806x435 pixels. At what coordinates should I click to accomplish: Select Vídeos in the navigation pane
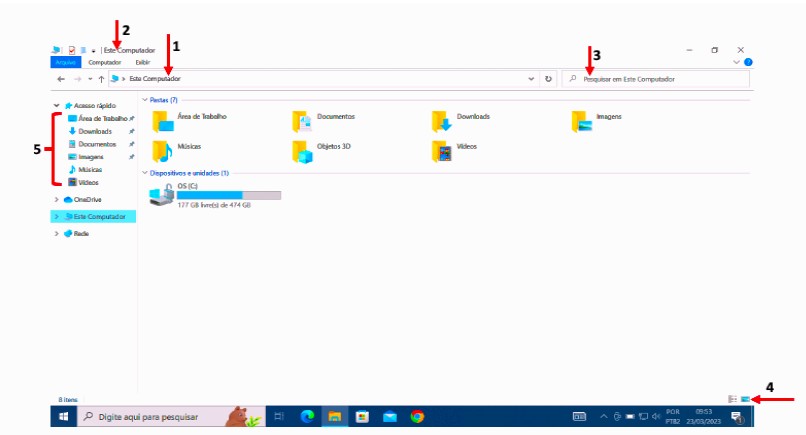point(88,183)
